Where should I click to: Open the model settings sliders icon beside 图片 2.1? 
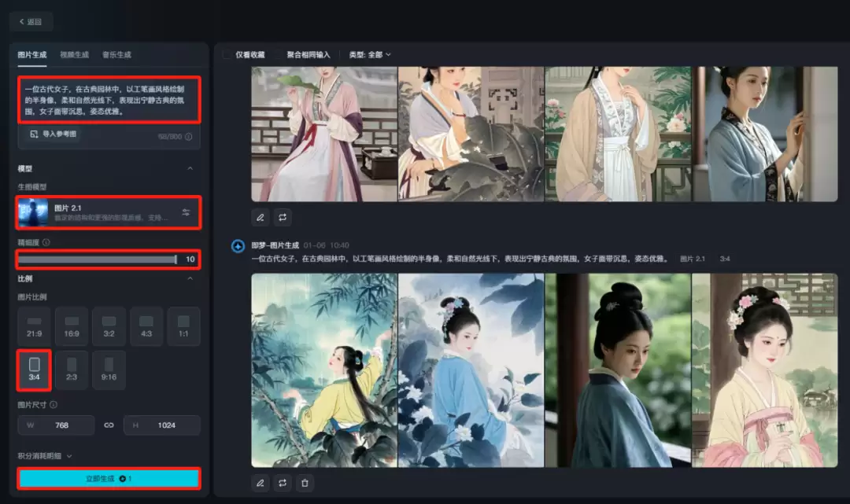click(x=187, y=212)
